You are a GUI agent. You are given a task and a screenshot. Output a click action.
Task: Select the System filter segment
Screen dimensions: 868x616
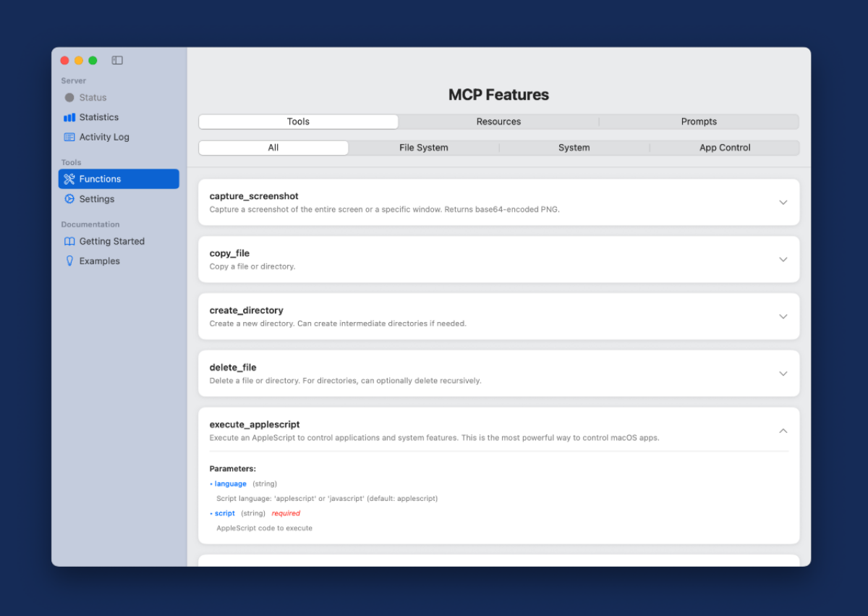574,148
